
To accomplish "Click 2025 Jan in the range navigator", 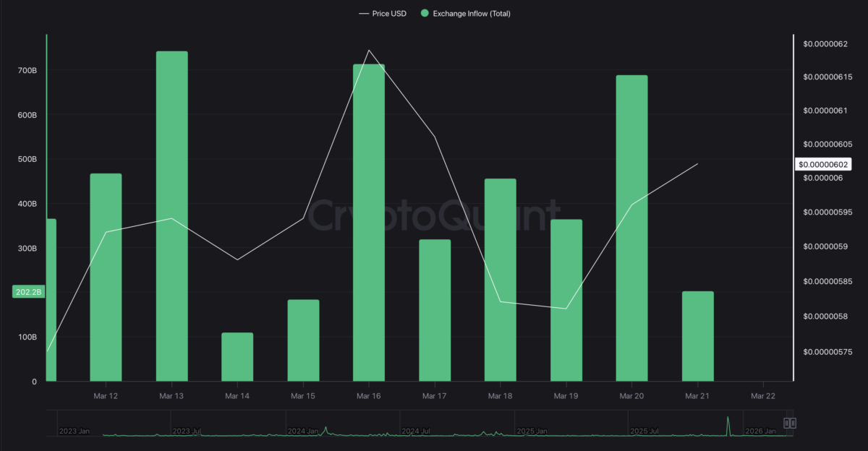I will (532, 431).
